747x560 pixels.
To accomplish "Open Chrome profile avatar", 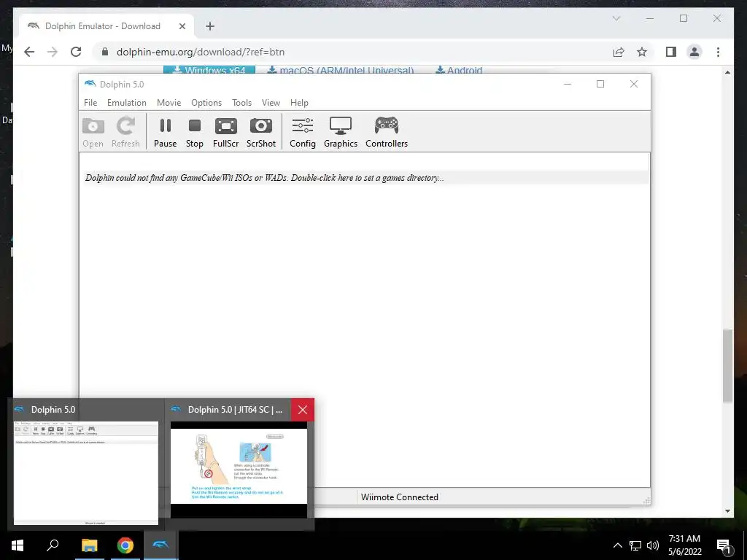I will click(x=694, y=52).
